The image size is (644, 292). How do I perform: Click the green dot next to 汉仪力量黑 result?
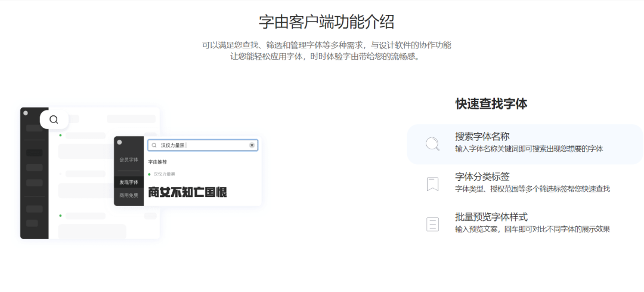[x=149, y=174]
